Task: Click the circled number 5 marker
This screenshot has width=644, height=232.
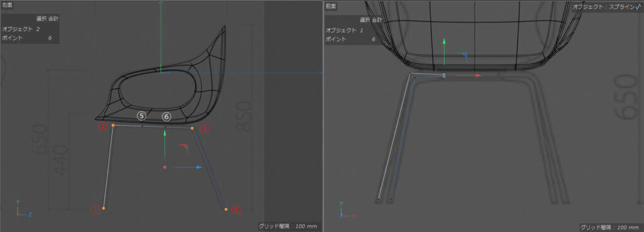Action: (x=142, y=116)
